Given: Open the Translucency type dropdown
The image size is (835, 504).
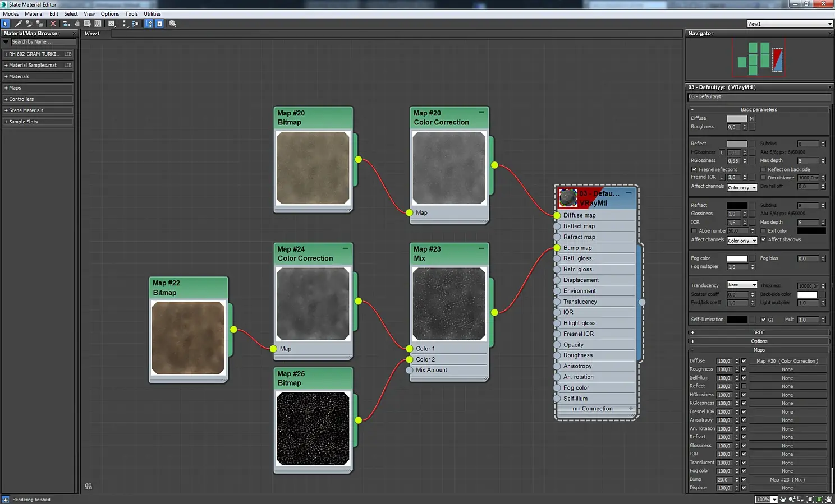Looking at the screenshot, I should tap(742, 285).
